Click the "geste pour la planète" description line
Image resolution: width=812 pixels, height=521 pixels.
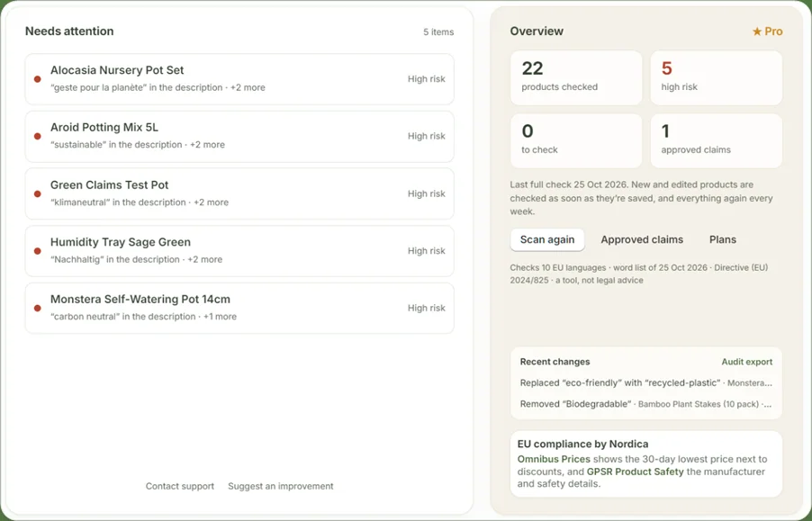point(158,87)
